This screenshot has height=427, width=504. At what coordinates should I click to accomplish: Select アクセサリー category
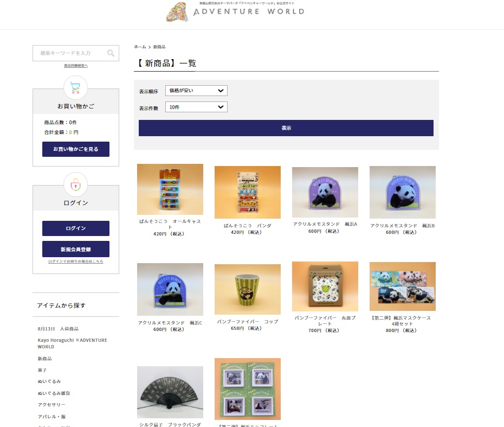tap(51, 404)
